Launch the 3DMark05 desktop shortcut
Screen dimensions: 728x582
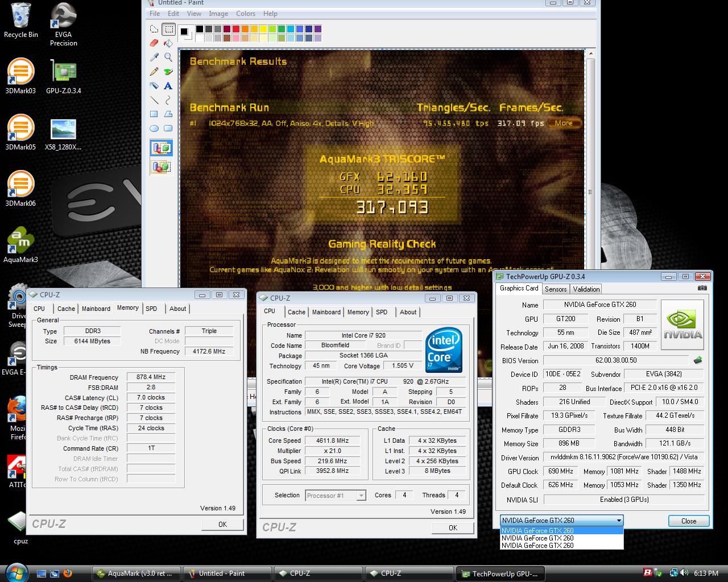20,132
